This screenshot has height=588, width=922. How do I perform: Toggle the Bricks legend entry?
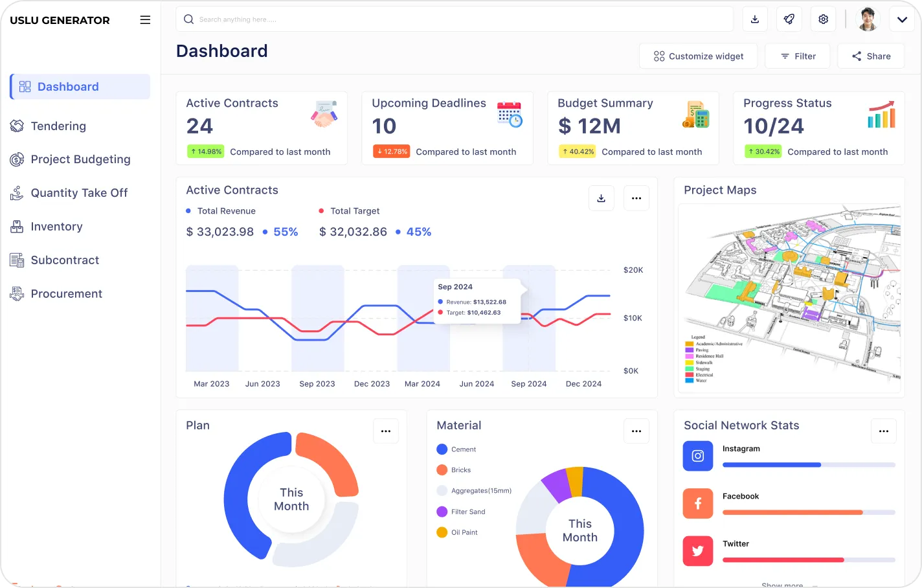coord(454,470)
